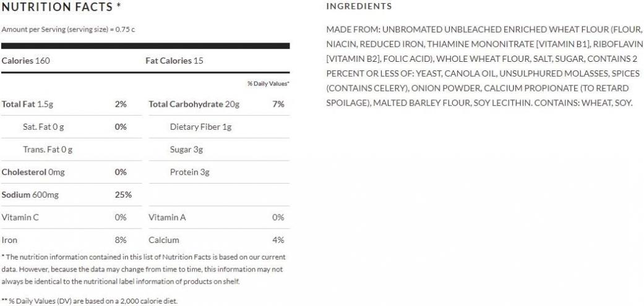Click the ingredients list paragraph
This screenshot has width=644, height=306.
[x=484, y=66]
